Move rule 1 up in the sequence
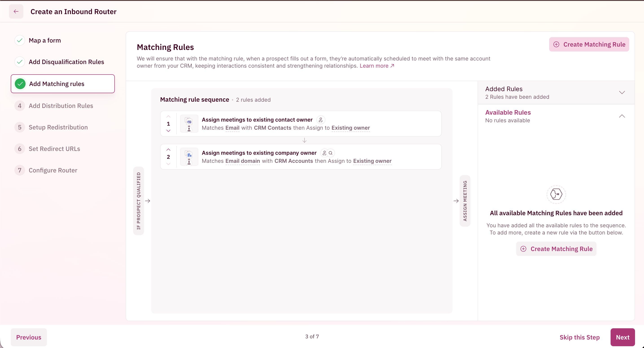 click(168, 117)
